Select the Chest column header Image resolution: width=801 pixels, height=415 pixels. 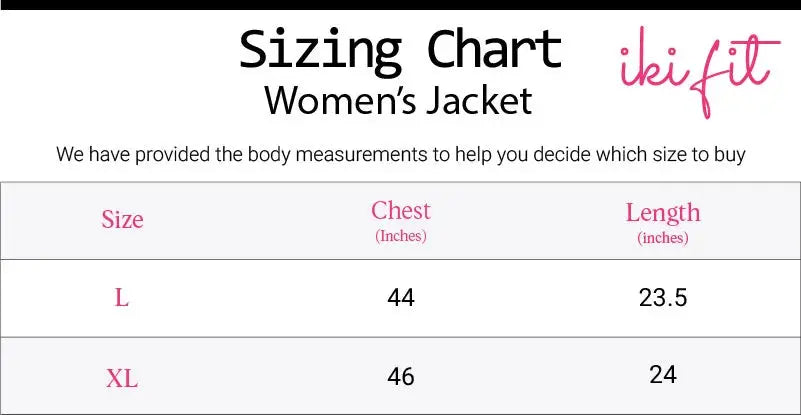400,211
